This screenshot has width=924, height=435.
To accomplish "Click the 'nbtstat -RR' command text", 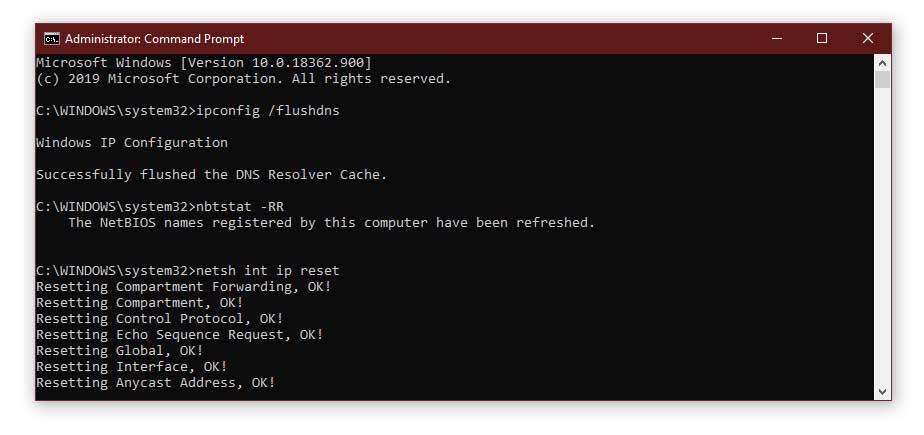I will click(240, 207).
